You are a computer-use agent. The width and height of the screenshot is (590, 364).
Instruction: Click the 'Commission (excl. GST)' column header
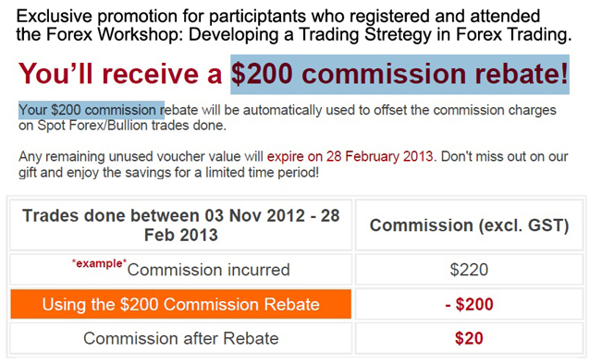point(469,225)
